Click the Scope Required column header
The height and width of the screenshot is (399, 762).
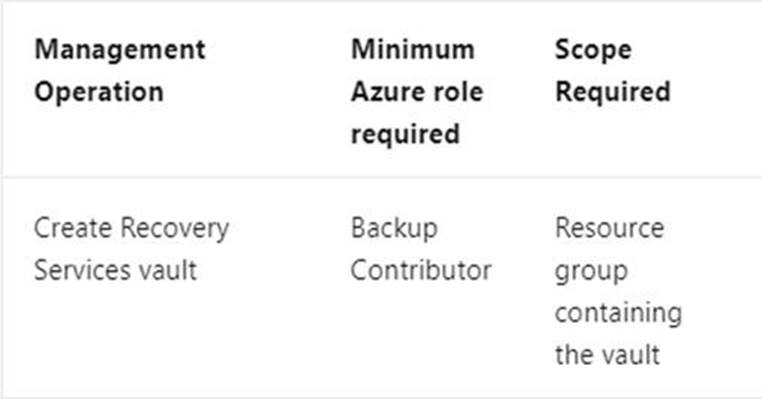point(612,70)
